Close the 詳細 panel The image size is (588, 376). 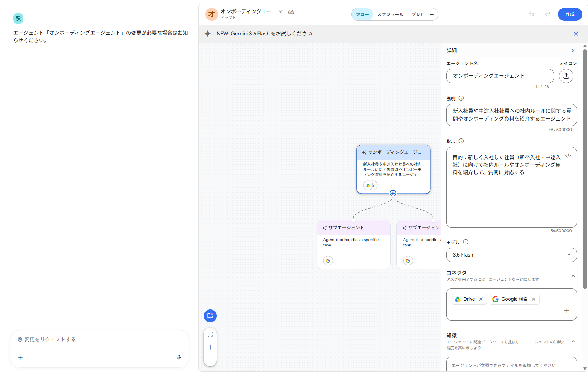pos(573,50)
